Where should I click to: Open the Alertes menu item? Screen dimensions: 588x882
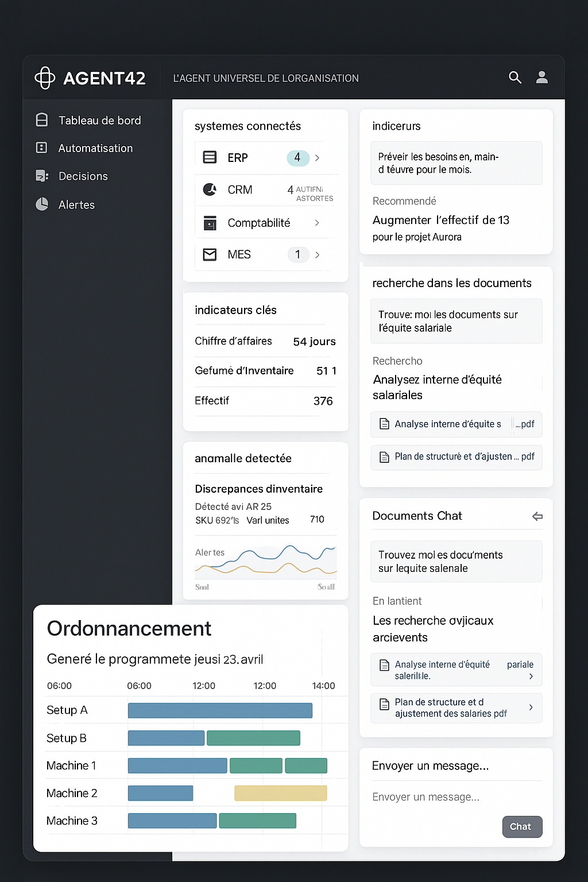[76, 205]
